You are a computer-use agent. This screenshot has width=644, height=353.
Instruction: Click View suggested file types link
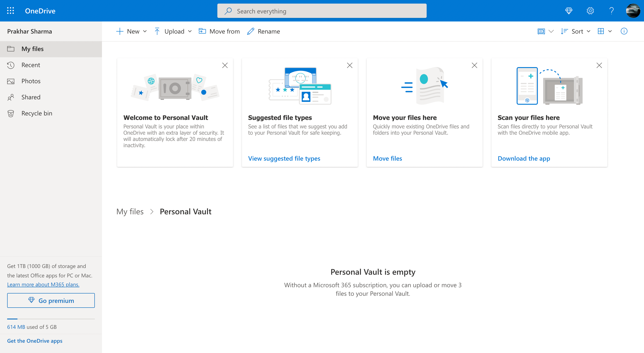(284, 158)
